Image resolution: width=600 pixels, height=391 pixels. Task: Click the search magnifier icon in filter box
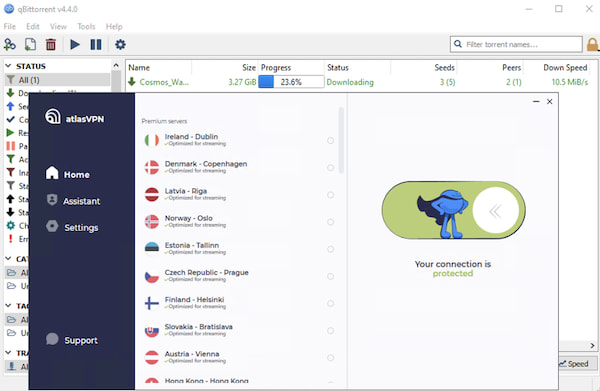pos(458,44)
